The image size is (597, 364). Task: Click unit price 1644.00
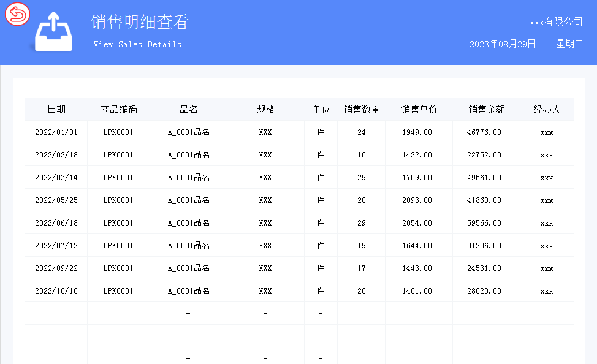[x=417, y=246]
